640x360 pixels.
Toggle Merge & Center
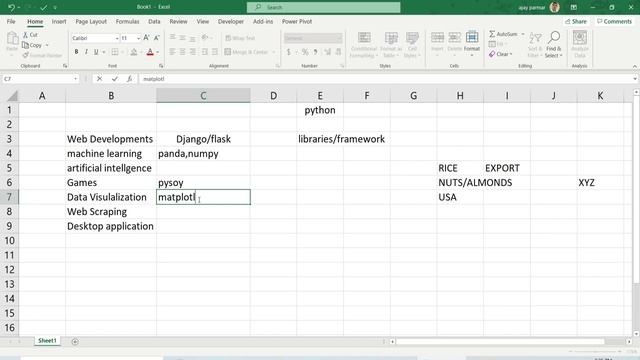(x=247, y=52)
